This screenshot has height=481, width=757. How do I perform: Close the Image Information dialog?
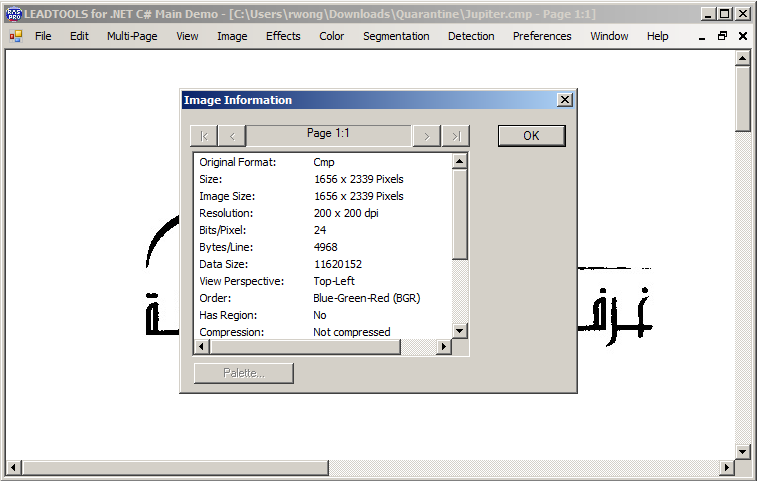click(x=564, y=100)
